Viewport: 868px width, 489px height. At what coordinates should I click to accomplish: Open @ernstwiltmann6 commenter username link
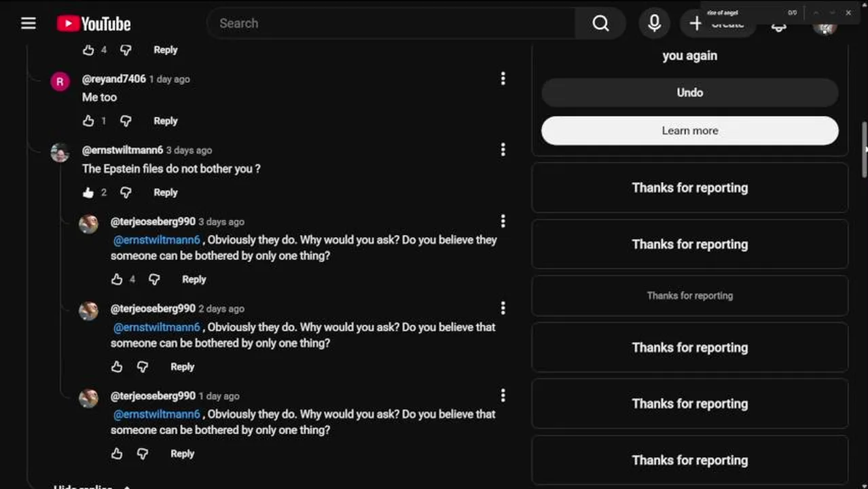(122, 150)
